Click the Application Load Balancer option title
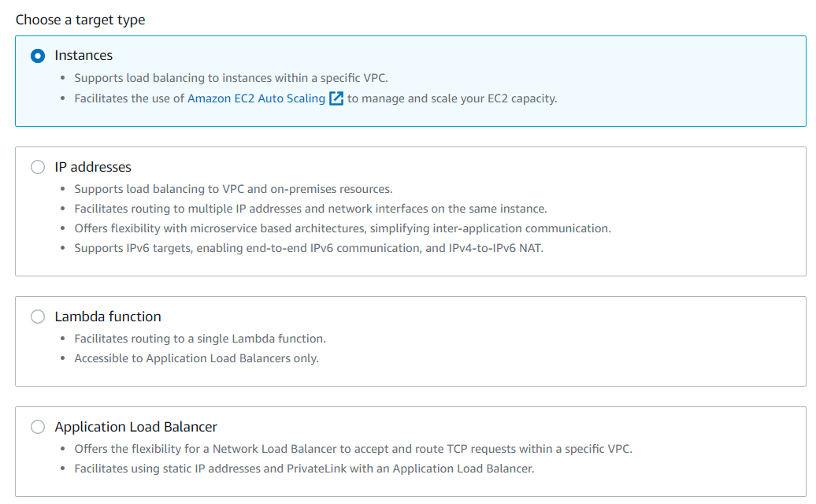The height and width of the screenshot is (504, 816). click(x=135, y=427)
